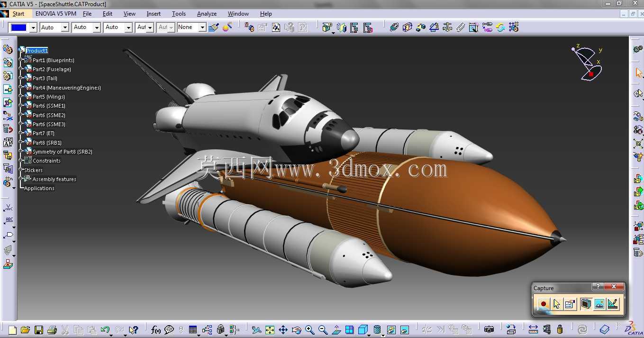Image resolution: width=644 pixels, height=338 pixels.
Task: Open Capture options icon
Action: point(570,304)
